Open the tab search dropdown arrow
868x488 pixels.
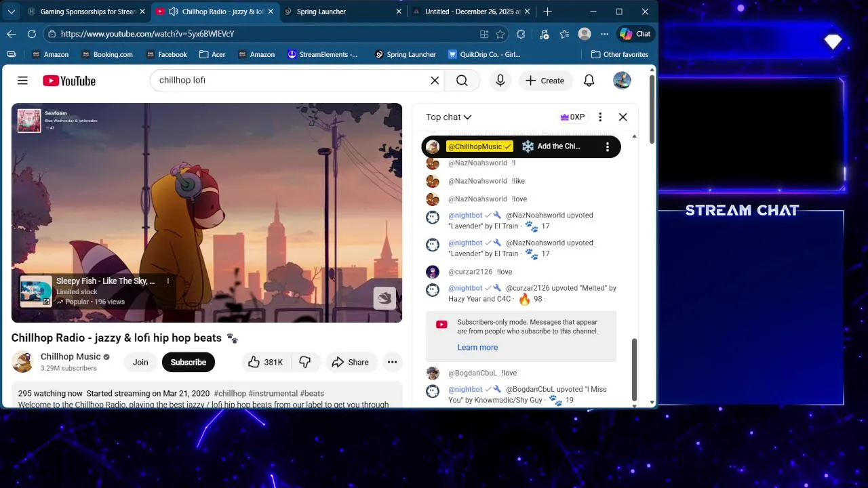click(12, 12)
